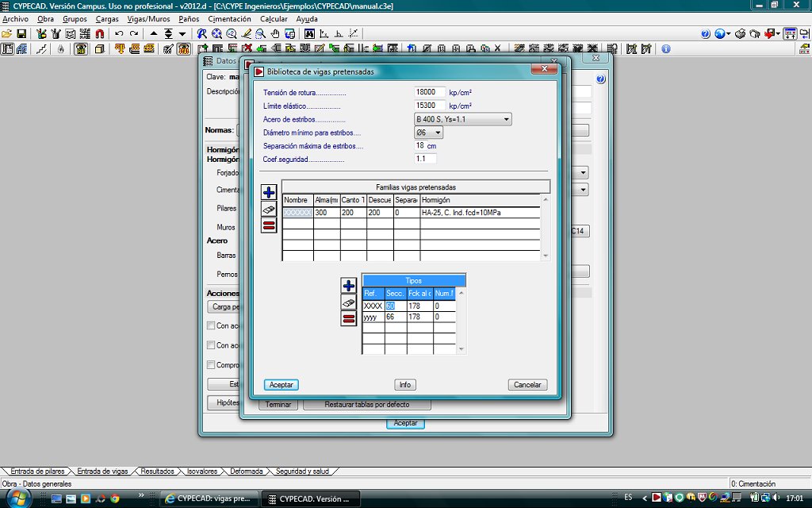Click the Secc. value 66 cell
The image size is (812, 508).
[x=396, y=317]
